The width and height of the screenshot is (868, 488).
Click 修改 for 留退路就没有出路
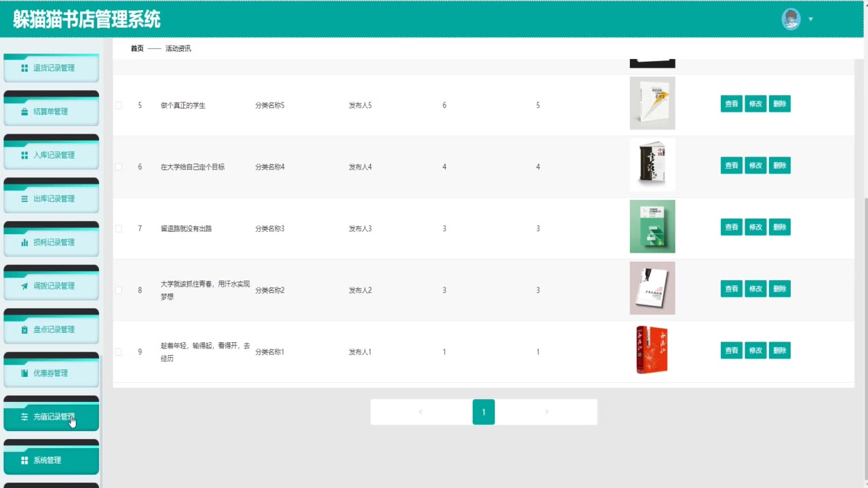pyautogui.click(x=755, y=227)
